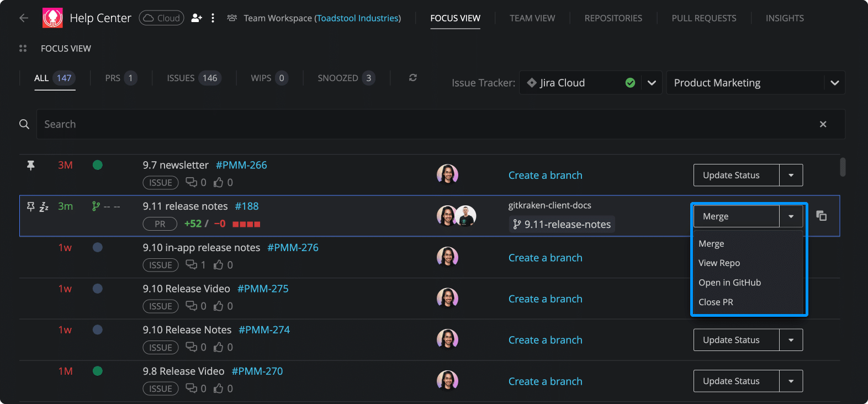Screen dimensions: 868x404
Task: Create a branch for 9.10 Release Video
Action: click(x=546, y=299)
